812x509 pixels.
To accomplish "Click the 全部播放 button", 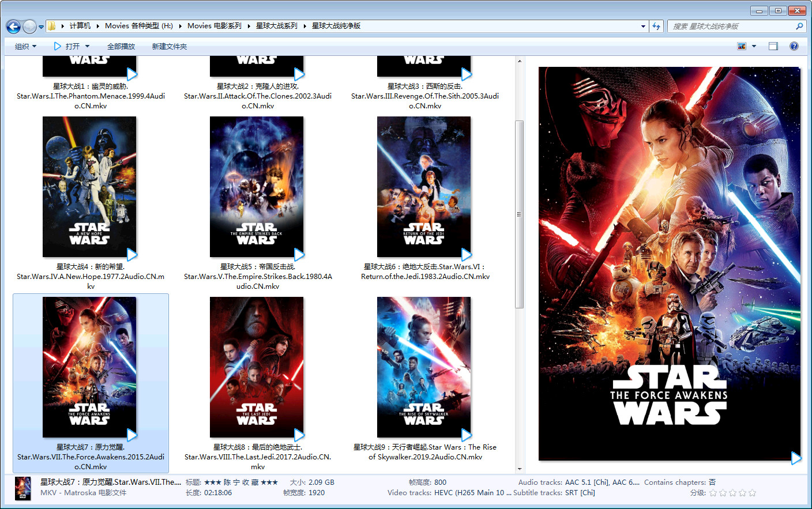I will click(121, 46).
